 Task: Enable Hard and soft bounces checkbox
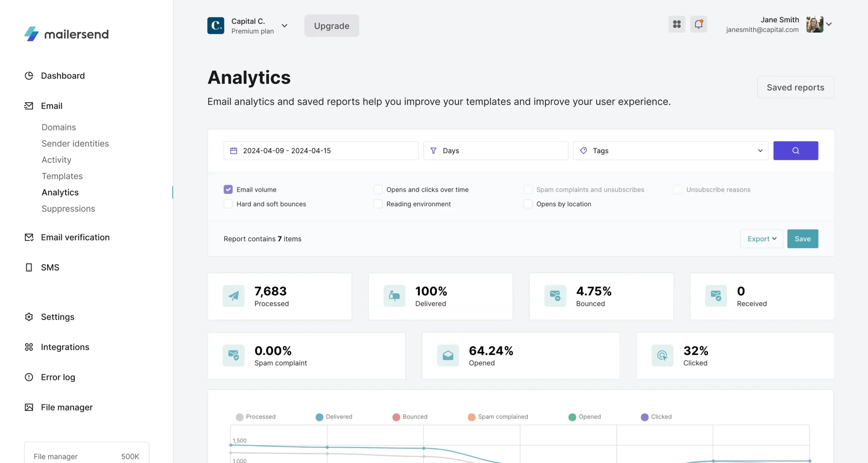228,204
